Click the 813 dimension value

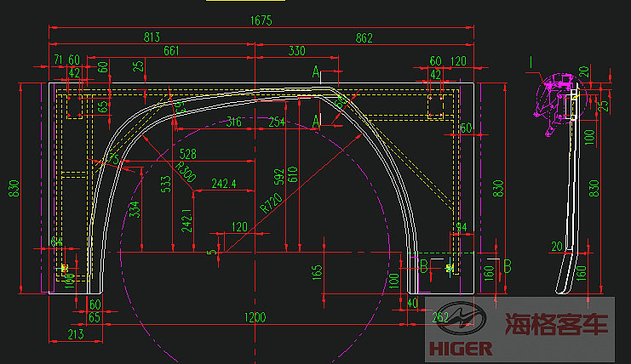(152, 37)
